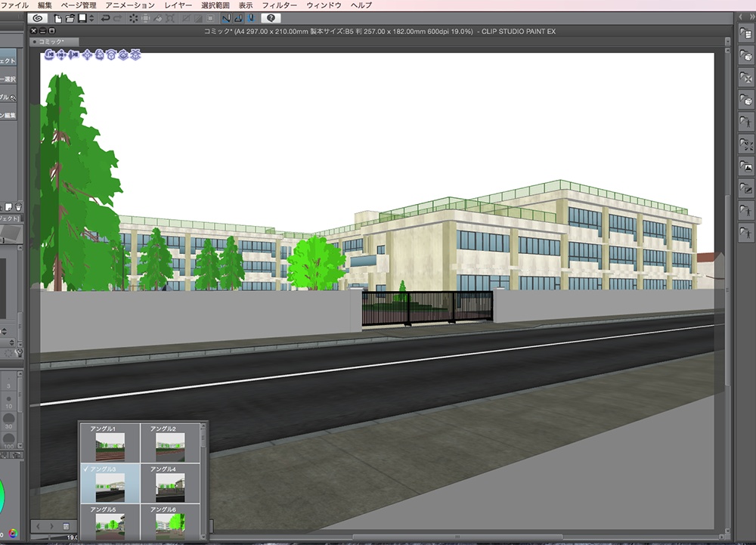Click the green color circle area
756x545 pixels.
pos(2,497)
